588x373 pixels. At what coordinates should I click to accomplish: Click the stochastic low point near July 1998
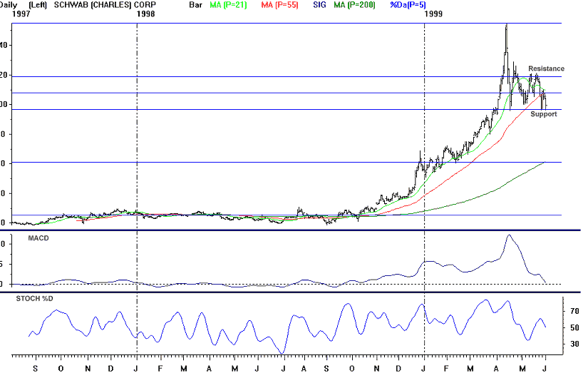(282, 353)
